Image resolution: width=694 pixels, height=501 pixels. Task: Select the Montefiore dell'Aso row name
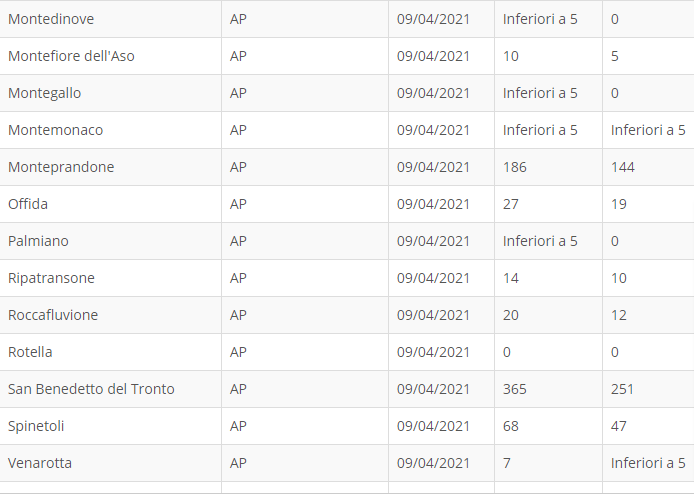pos(71,56)
